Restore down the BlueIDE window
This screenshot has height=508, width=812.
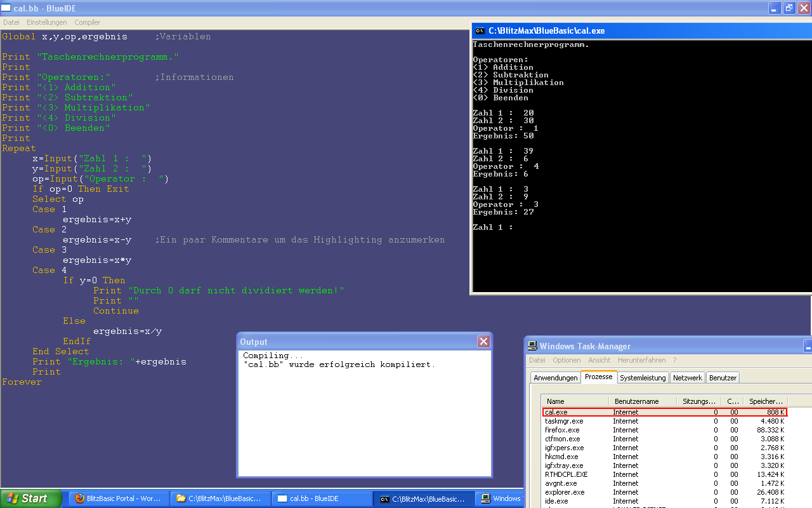pos(789,8)
